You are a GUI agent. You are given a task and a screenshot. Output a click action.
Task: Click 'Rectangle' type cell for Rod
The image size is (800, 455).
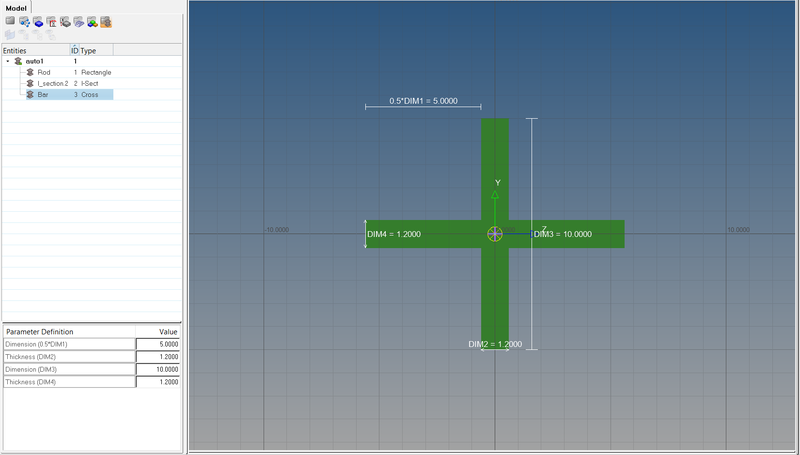click(96, 72)
